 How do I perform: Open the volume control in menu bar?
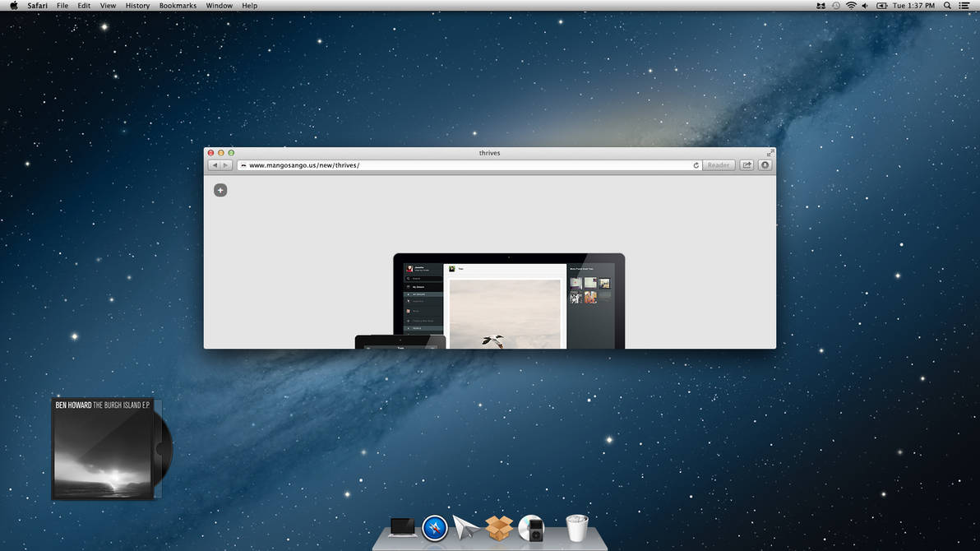pyautogui.click(x=865, y=6)
